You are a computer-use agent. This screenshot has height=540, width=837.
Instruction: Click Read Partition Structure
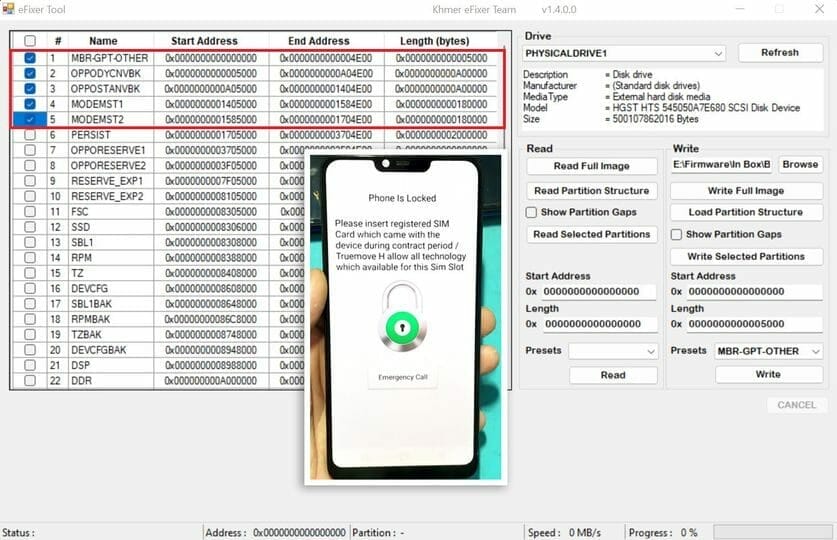591,190
